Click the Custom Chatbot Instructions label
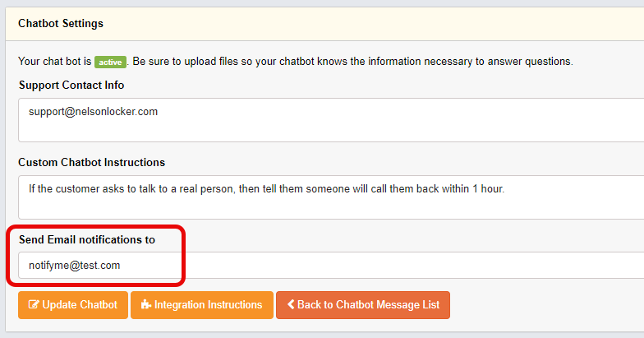 point(91,162)
